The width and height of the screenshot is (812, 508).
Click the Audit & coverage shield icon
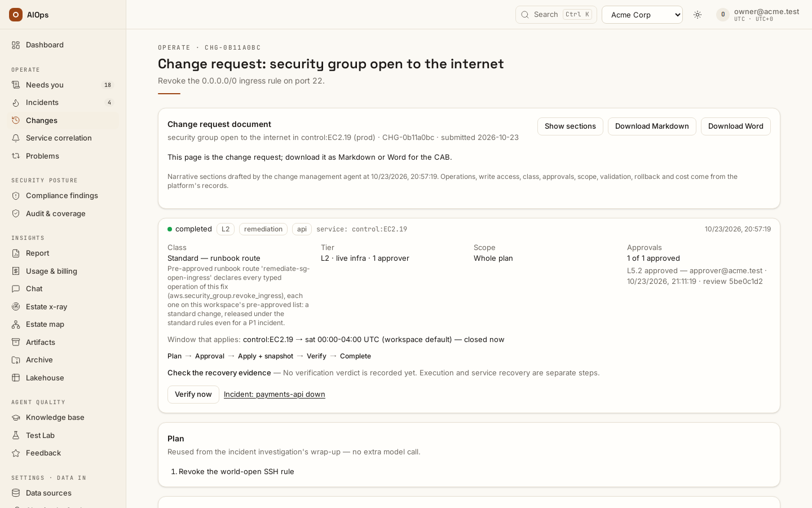click(16, 214)
